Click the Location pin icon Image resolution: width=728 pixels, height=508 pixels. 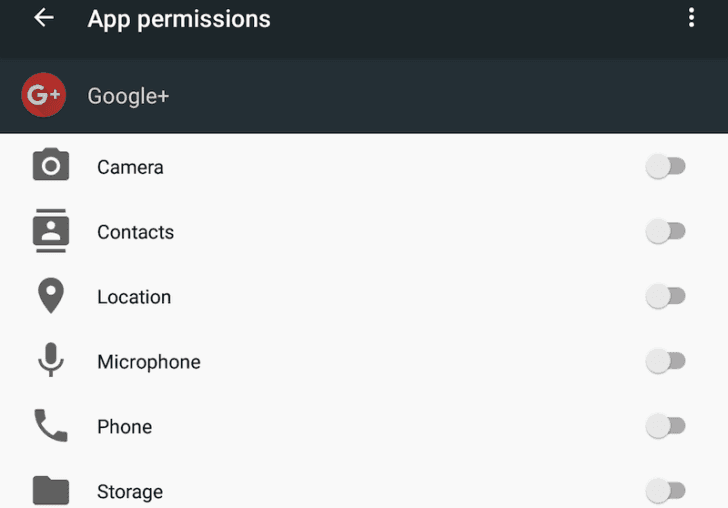tap(51, 296)
